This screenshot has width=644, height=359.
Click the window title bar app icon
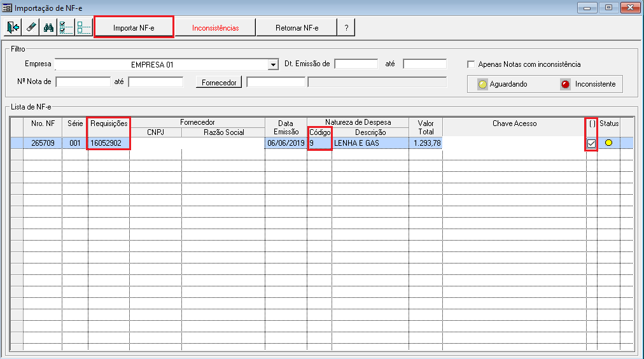pos(7,8)
